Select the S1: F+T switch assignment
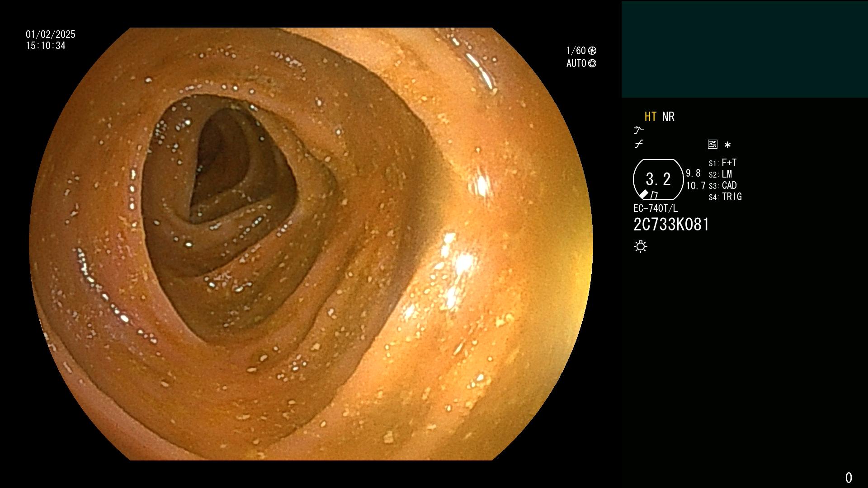This screenshot has width=868, height=488. [722, 163]
